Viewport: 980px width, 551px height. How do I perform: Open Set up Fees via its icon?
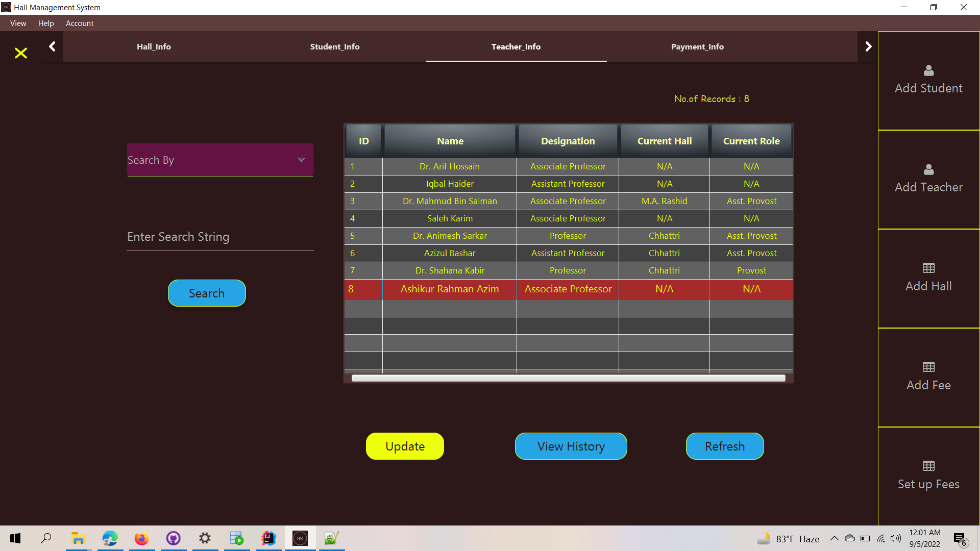tap(928, 465)
